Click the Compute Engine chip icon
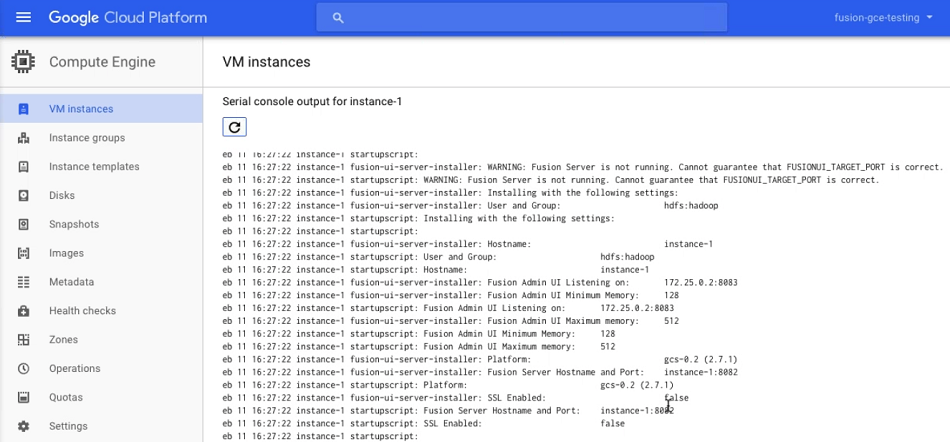This screenshot has height=442, width=950. coord(23,62)
